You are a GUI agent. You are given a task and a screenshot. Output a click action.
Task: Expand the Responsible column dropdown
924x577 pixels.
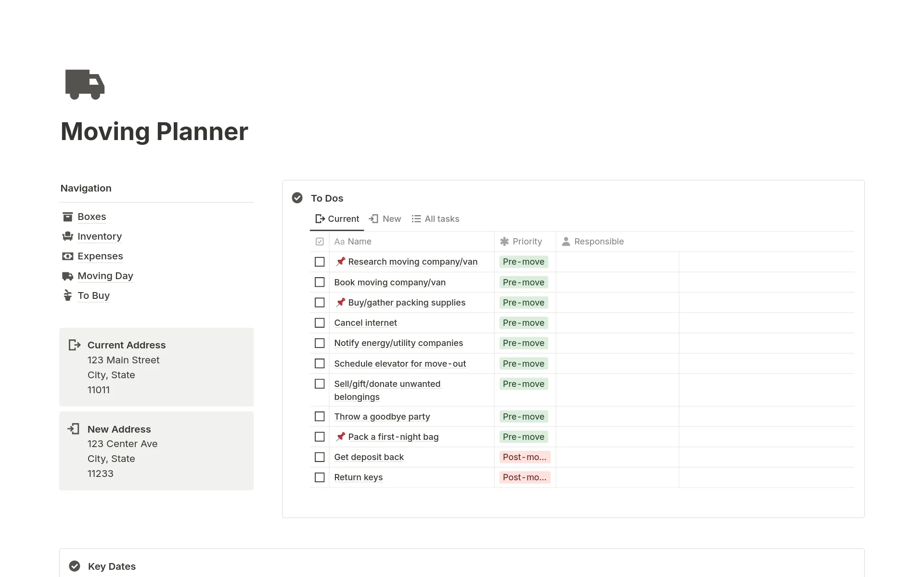[x=598, y=241]
